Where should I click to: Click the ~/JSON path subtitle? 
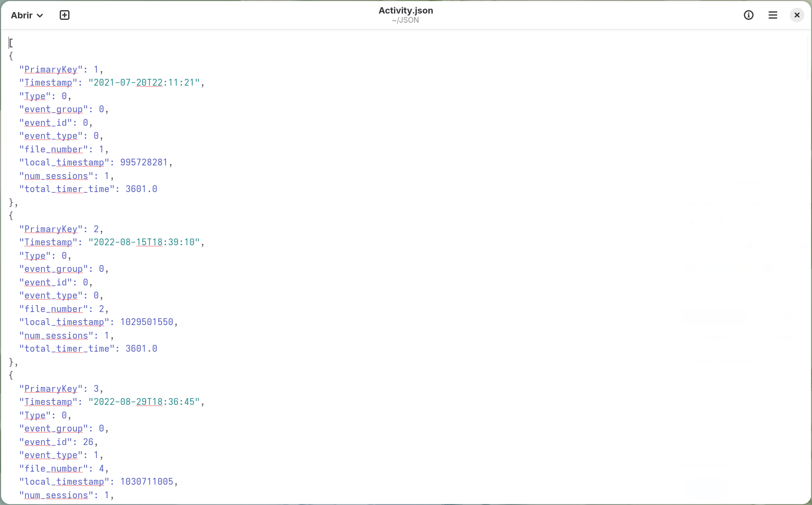tap(406, 20)
